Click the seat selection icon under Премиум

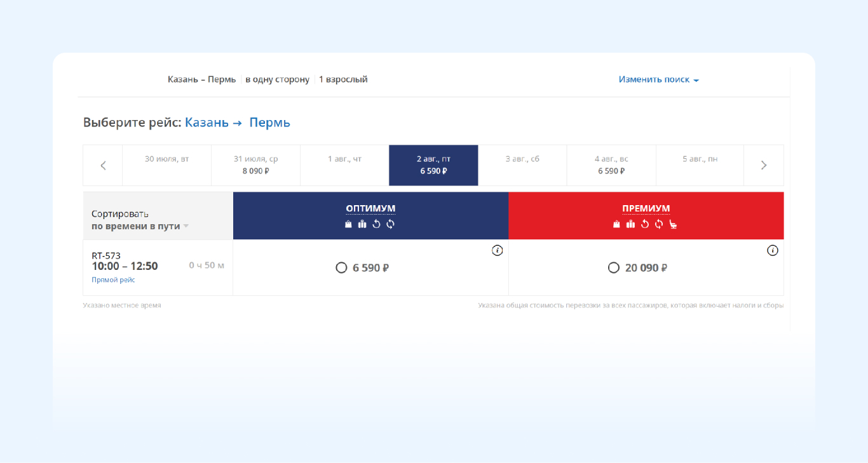(673, 224)
